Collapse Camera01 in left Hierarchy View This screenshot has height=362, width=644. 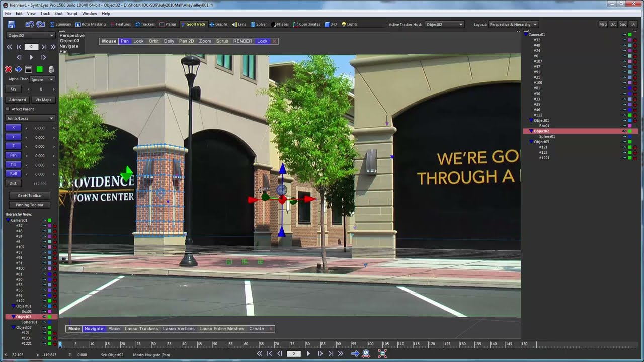tap(9, 220)
